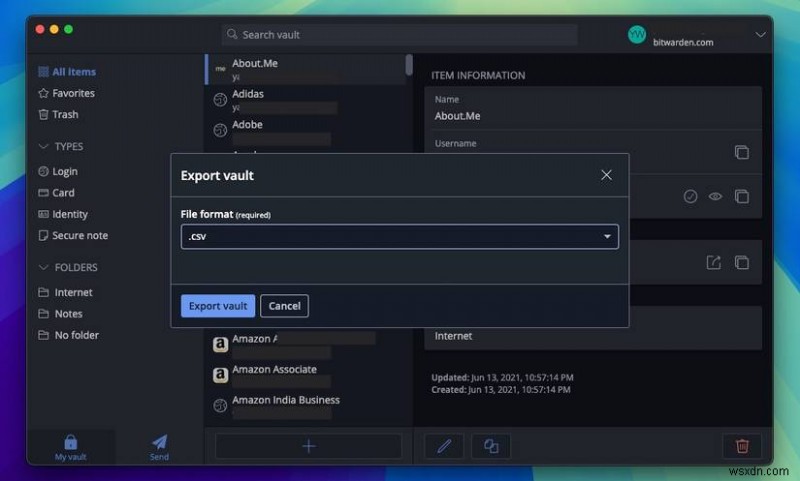Select About.Me vault item
This screenshot has height=481, width=800.
pos(306,69)
